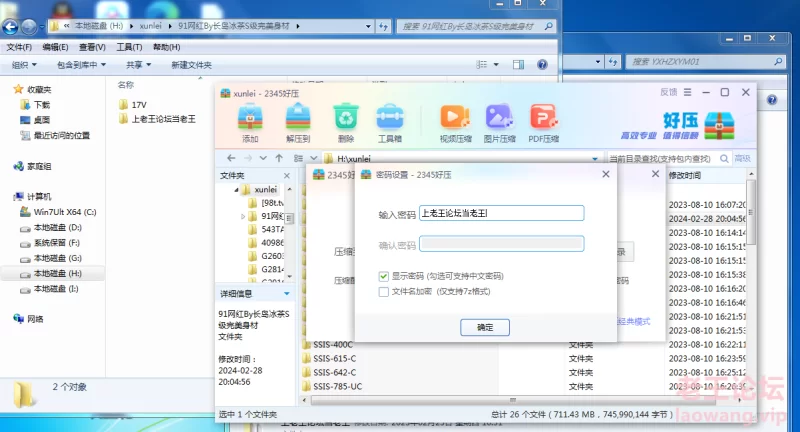Toggle the Explorer preview pane icon
800x432 pixels.
click(518, 64)
